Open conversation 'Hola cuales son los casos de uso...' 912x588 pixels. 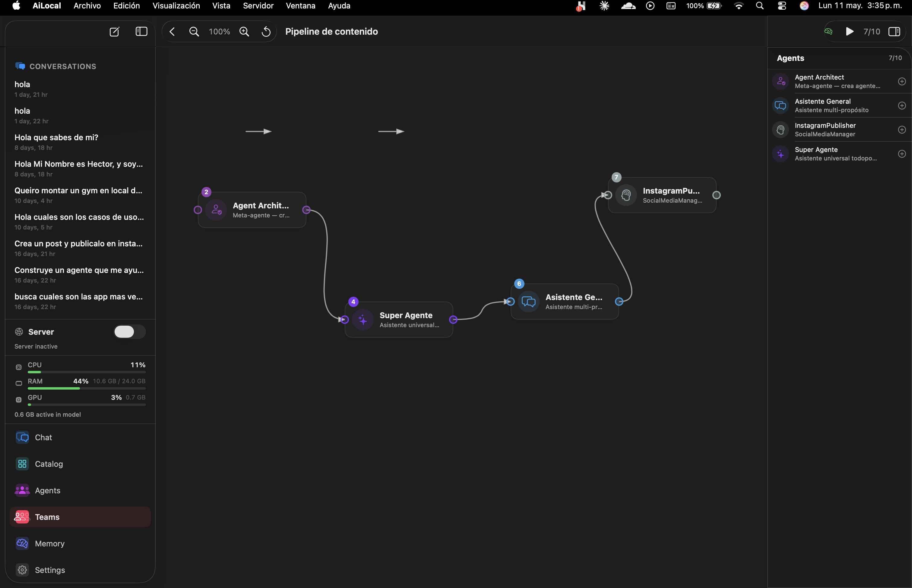(x=80, y=221)
